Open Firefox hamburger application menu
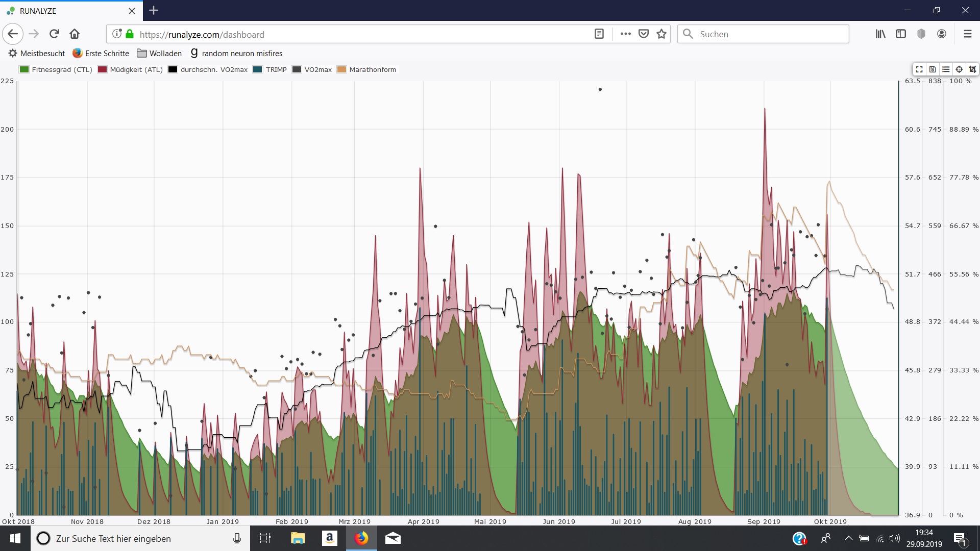The image size is (980, 551). tap(967, 34)
